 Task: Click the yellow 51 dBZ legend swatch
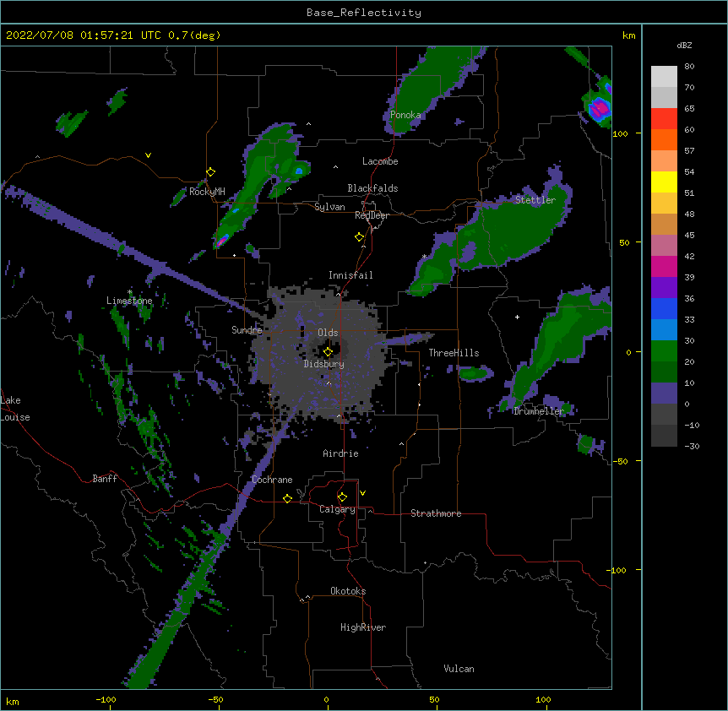coord(664,182)
